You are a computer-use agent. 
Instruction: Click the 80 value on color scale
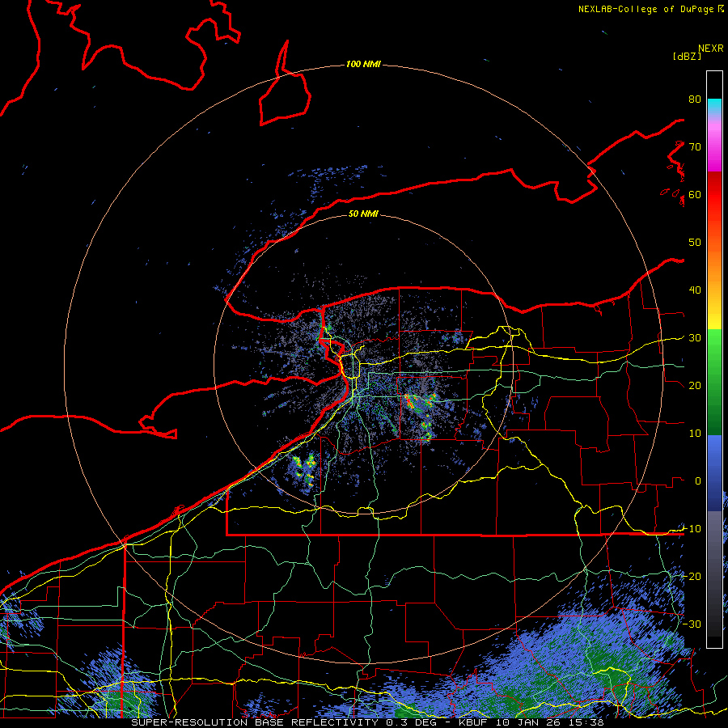695,99
